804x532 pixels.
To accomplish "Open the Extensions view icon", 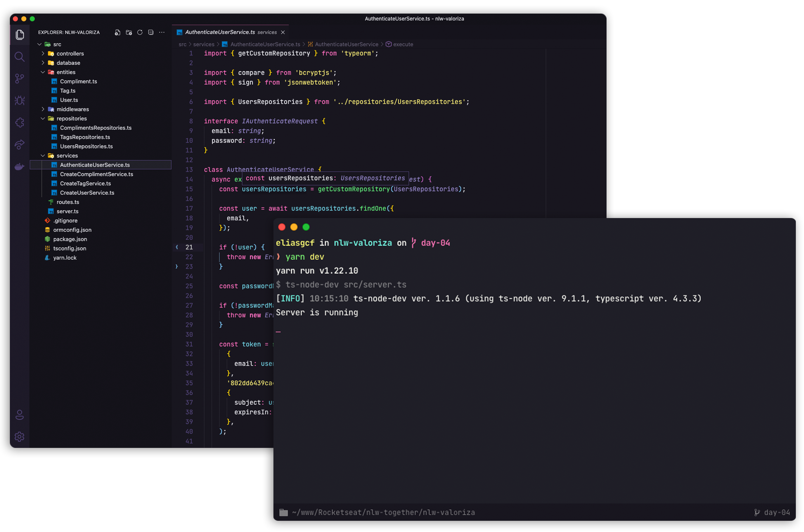I will [x=19, y=122].
